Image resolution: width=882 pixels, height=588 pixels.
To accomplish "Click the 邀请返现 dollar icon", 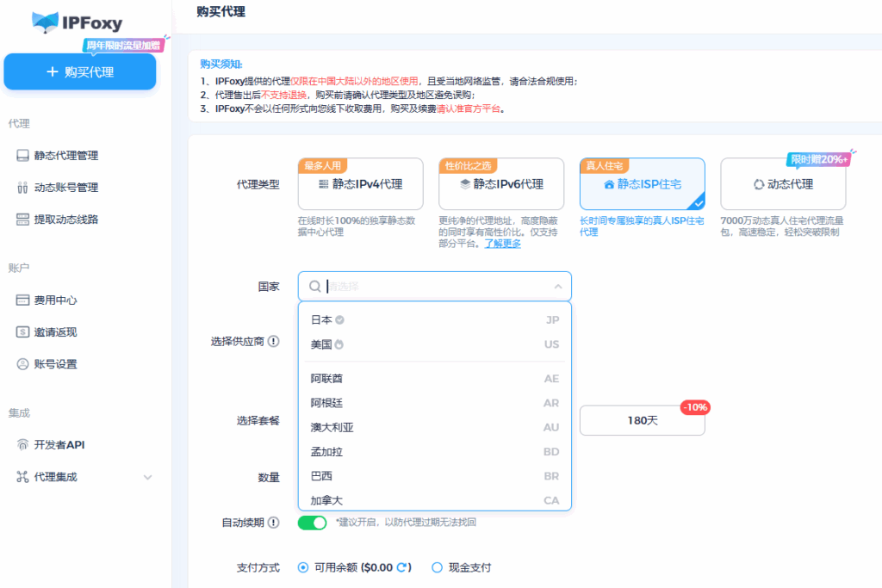I will 22,332.
